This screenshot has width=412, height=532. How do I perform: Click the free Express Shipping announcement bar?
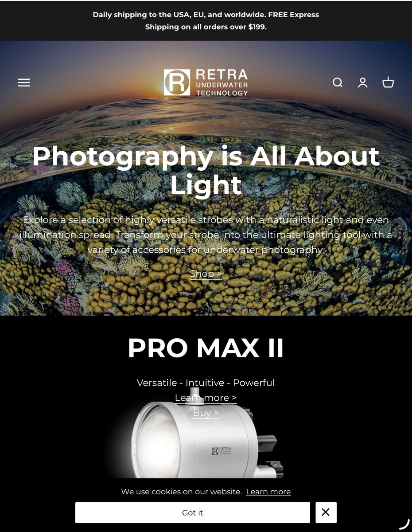pos(206,21)
